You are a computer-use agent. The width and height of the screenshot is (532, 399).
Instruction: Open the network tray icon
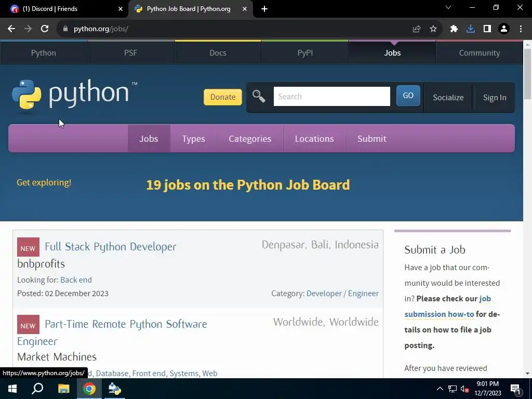453,389
